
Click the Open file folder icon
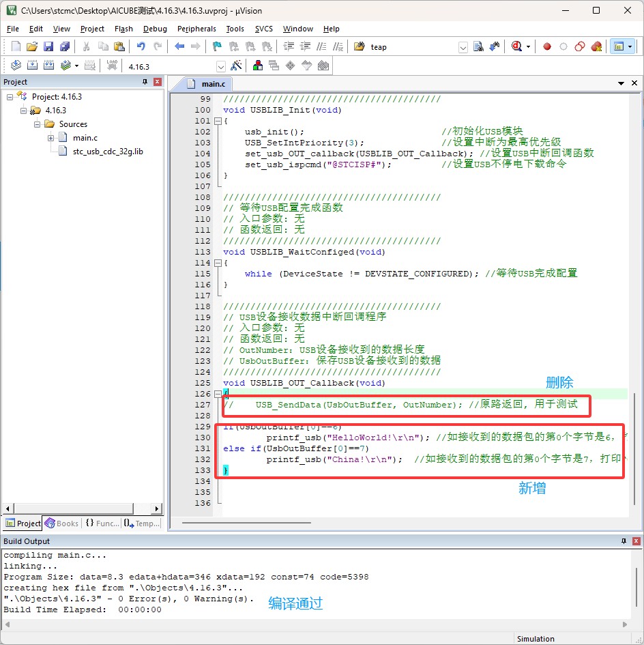tap(32, 46)
